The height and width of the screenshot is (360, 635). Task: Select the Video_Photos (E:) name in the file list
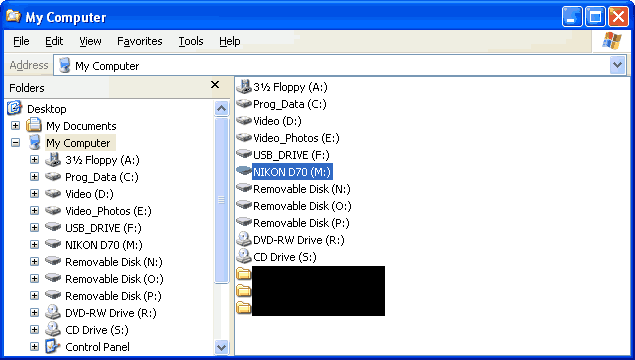[x=296, y=138]
